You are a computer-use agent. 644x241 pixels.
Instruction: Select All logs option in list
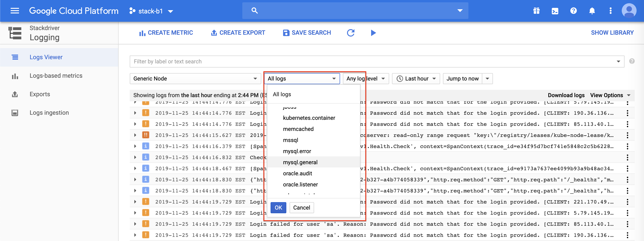313,94
